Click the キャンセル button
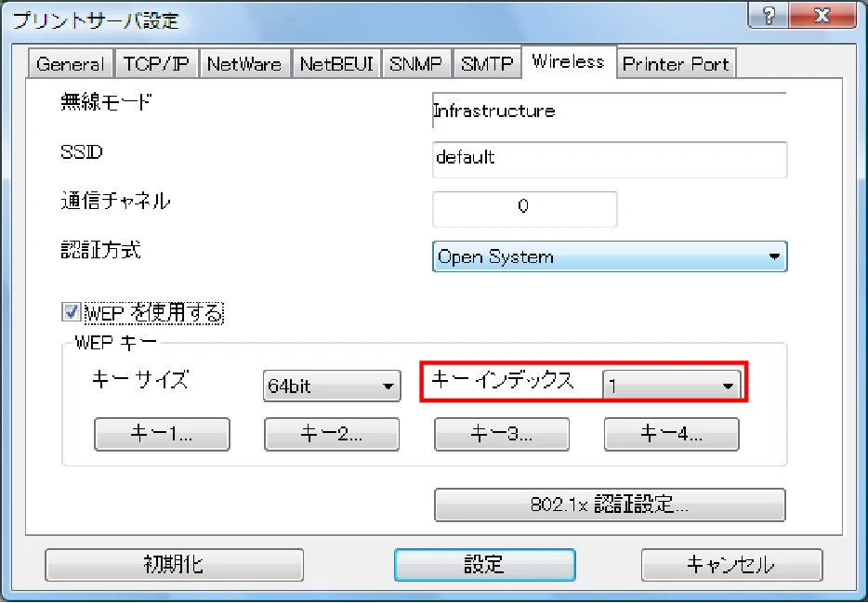The width and height of the screenshot is (868, 603). [731, 565]
